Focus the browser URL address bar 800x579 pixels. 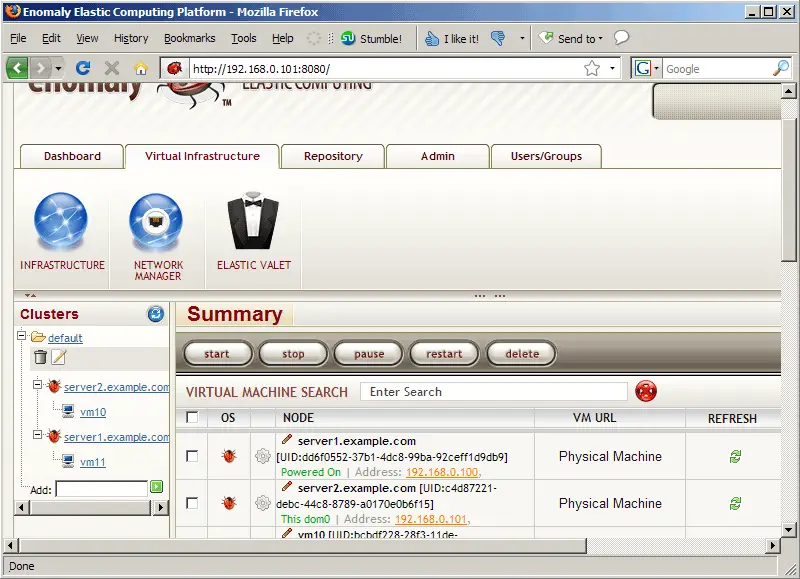(385, 68)
